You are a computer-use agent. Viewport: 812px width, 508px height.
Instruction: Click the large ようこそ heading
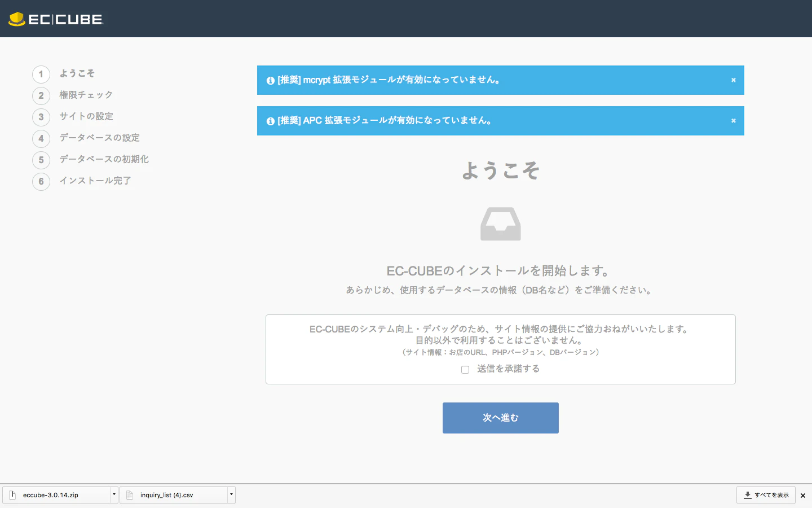click(501, 170)
